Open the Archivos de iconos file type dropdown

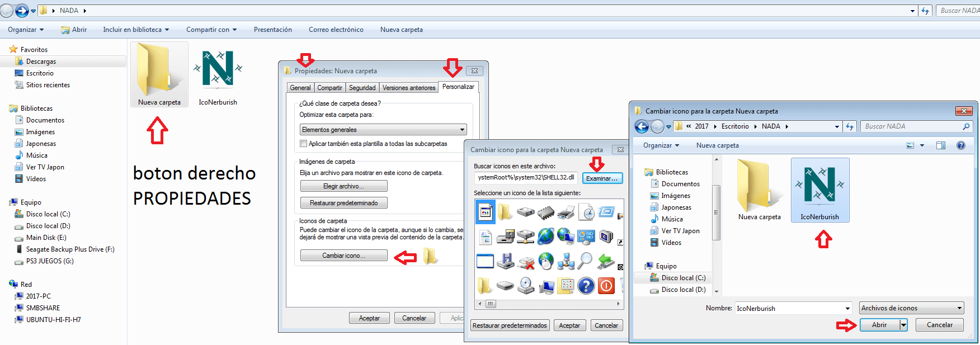(912, 308)
